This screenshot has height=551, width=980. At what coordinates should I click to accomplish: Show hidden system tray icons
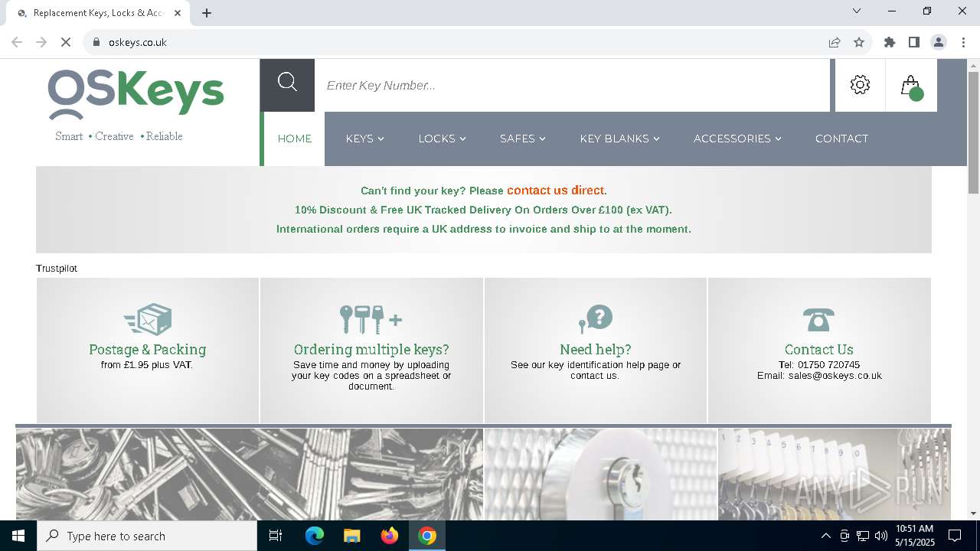tap(825, 536)
